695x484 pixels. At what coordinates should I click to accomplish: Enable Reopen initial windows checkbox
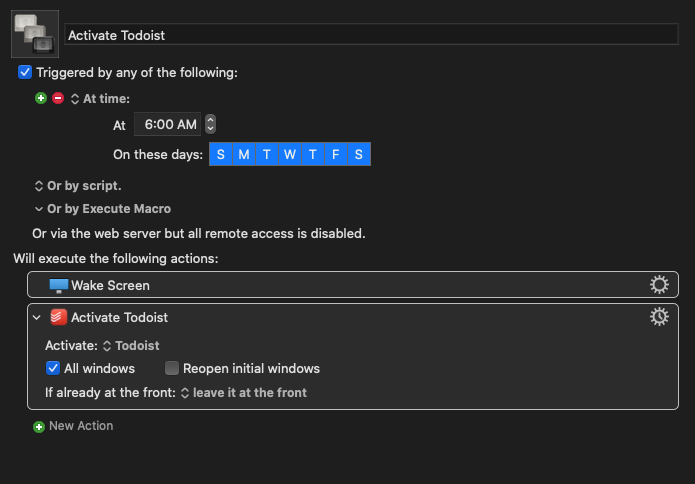172,368
